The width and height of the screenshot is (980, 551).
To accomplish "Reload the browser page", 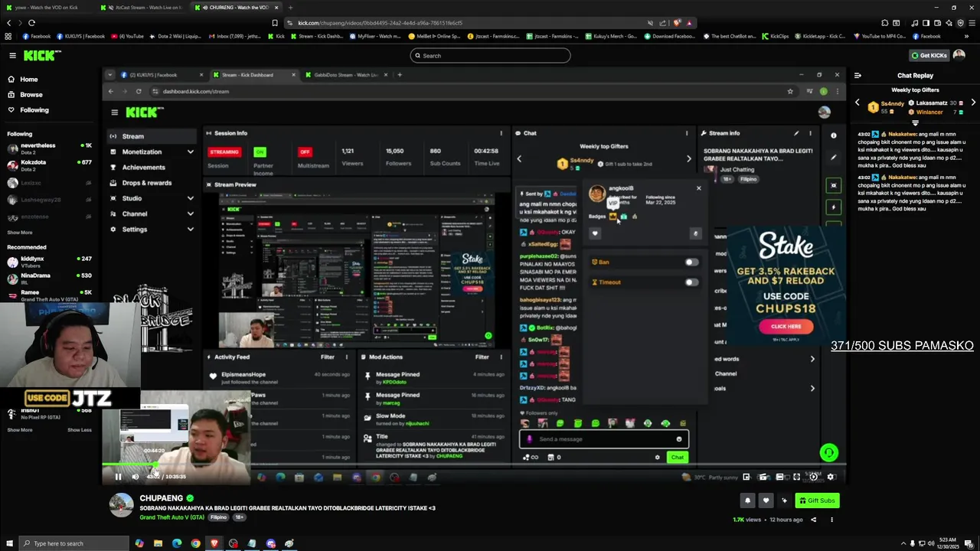I will tap(31, 23).
